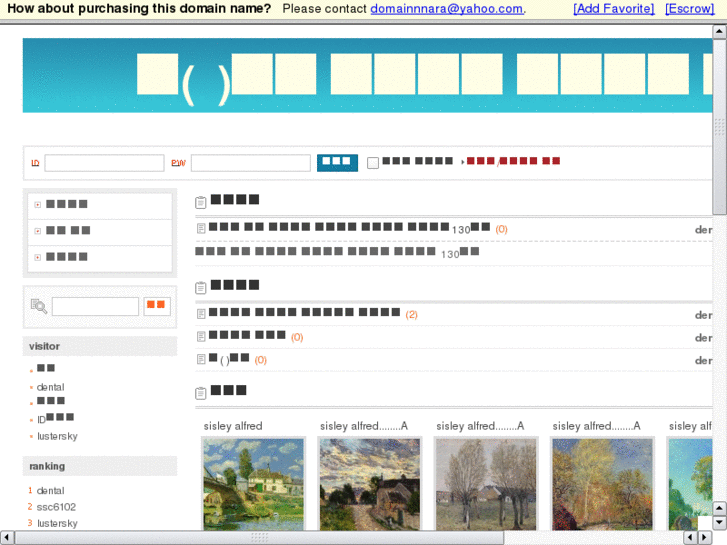Click the orange search submit button
727x545 pixels.
(157, 306)
